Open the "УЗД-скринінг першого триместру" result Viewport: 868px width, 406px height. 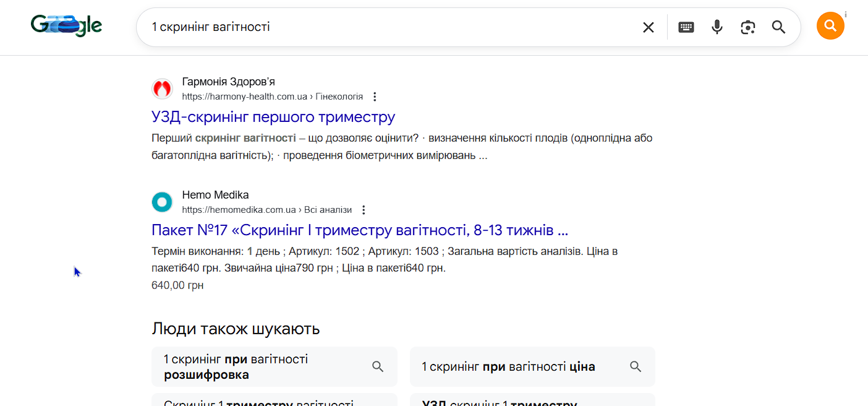coord(273,117)
